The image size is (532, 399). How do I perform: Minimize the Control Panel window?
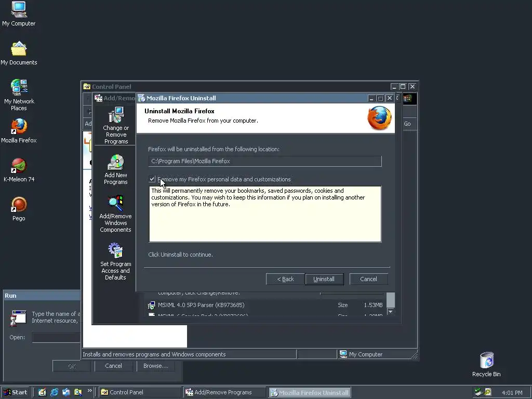(x=394, y=87)
